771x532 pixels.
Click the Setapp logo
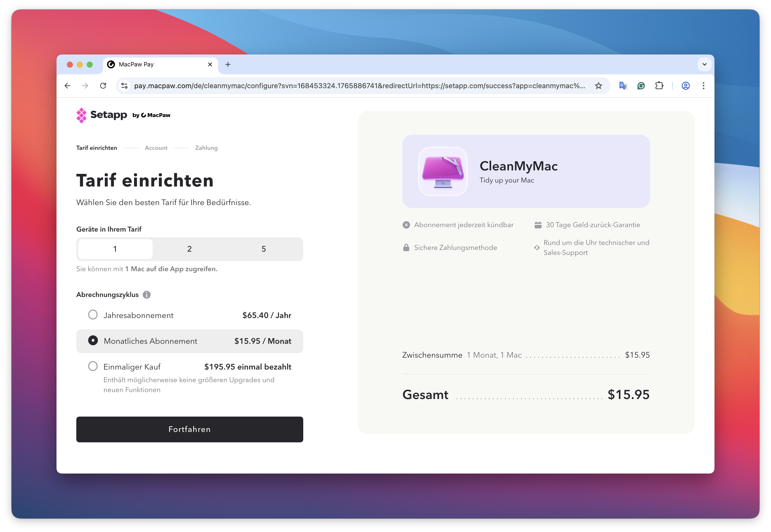102,115
